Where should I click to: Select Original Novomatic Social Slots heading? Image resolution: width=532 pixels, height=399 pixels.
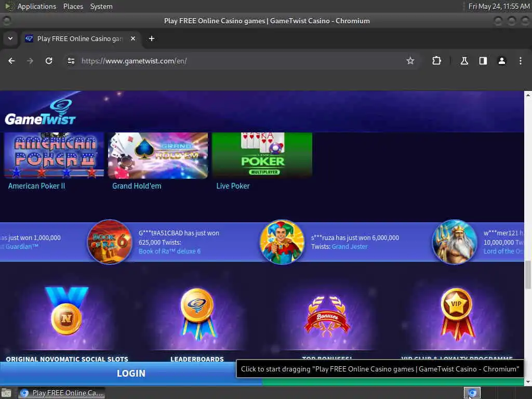click(x=67, y=358)
